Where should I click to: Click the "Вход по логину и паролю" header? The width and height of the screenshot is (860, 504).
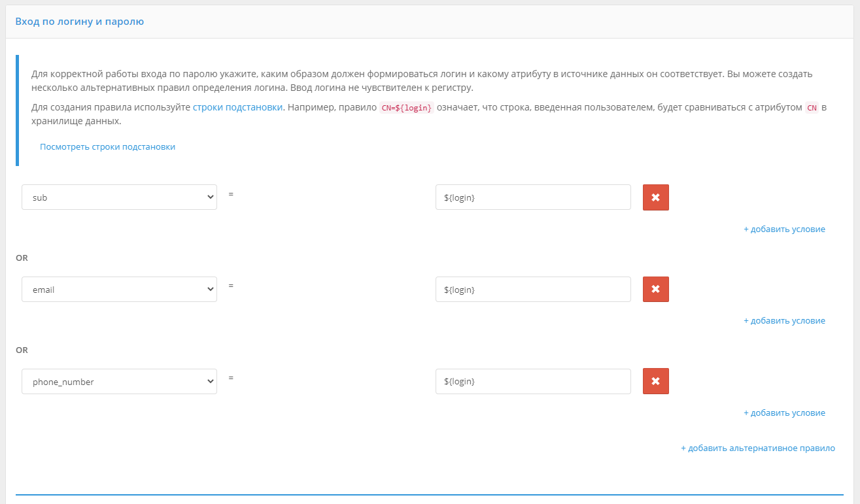tap(79, 22)
